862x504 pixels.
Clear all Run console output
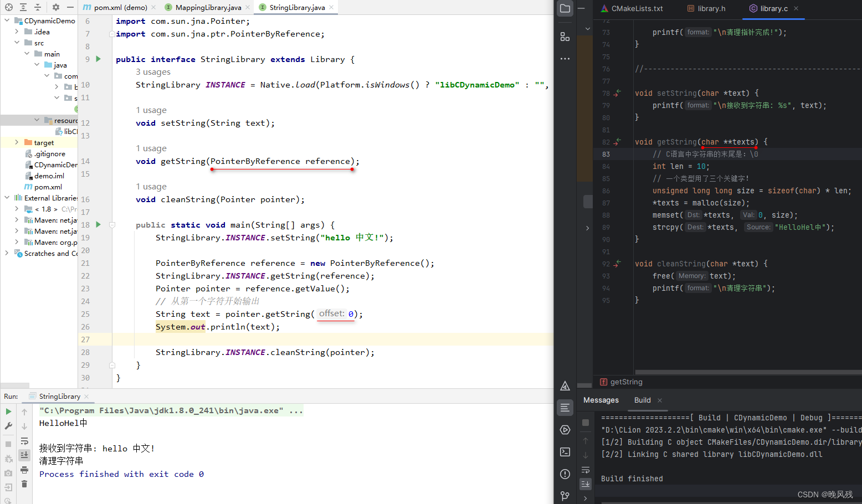[x=24, y=484]
